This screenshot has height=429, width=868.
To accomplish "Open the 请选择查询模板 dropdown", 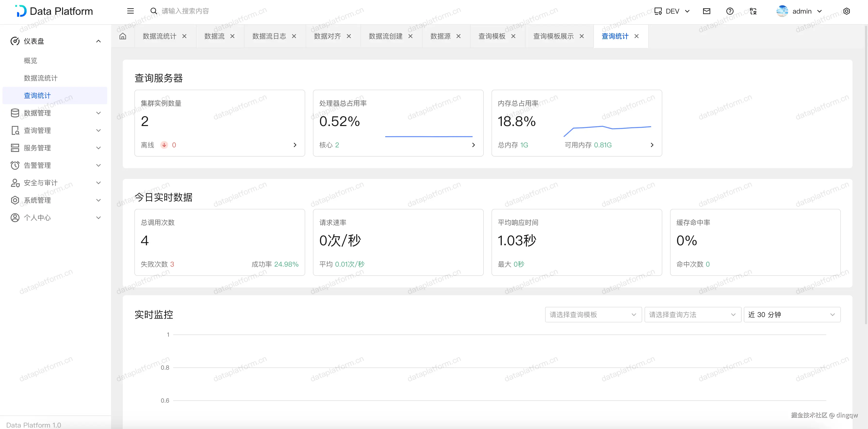I will coord(593,315).
